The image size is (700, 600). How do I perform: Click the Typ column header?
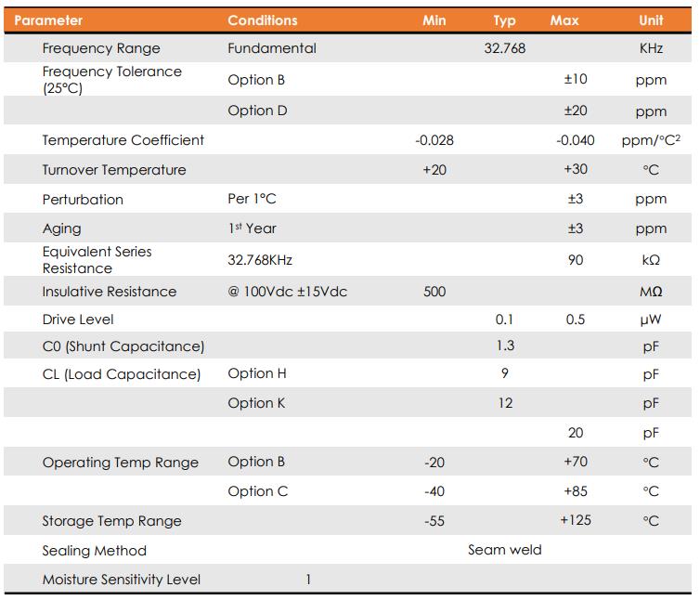coord(504,20)
